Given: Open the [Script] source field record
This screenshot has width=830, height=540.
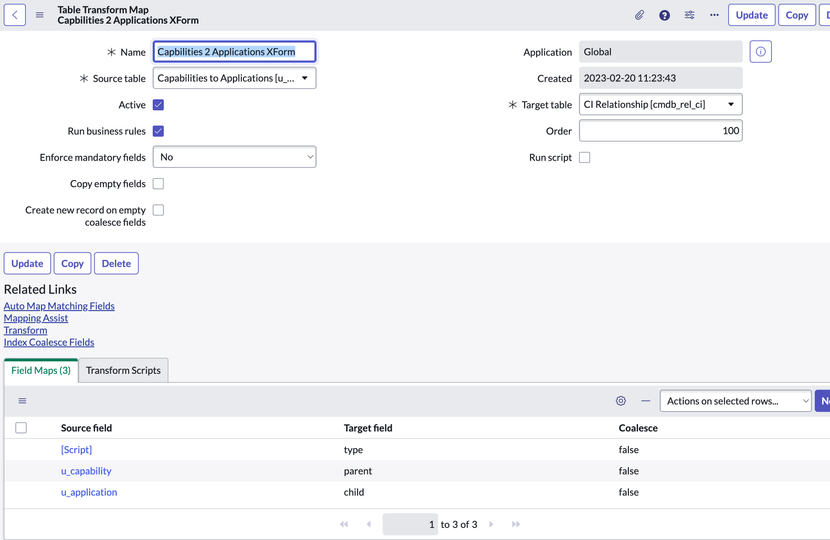Looking at the screenshot, I should pos(76,449).
